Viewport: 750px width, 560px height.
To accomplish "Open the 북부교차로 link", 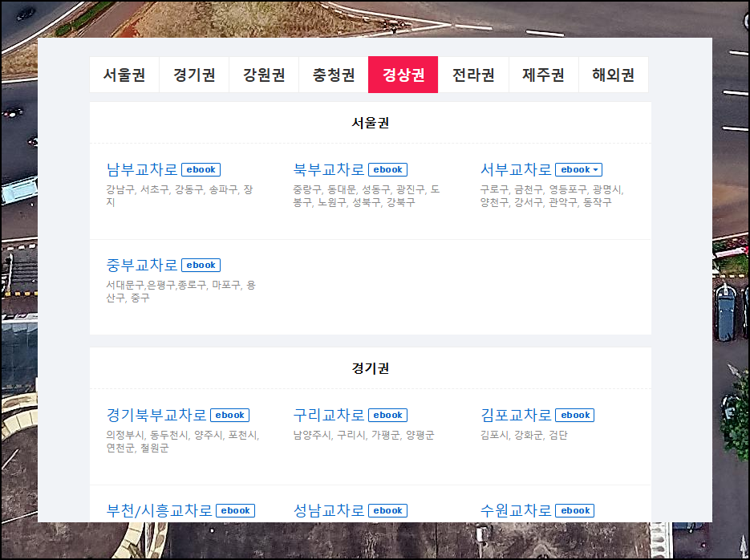I will point(329,169).
